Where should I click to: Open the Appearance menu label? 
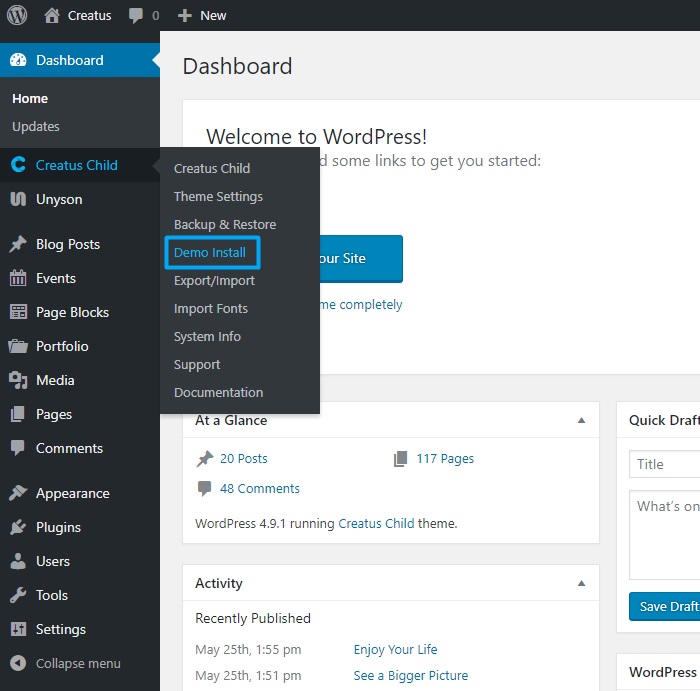point(73,493)
